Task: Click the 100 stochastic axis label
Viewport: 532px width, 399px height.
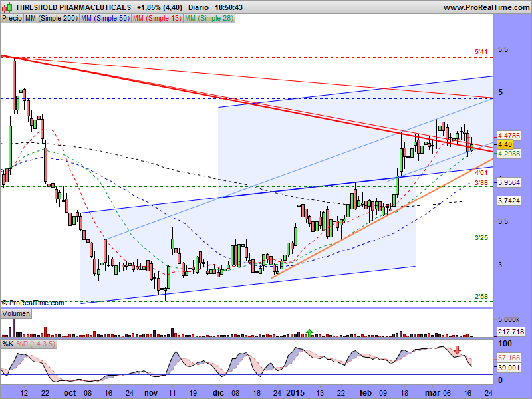Action: pyautogui.click(x=505, y=343)
